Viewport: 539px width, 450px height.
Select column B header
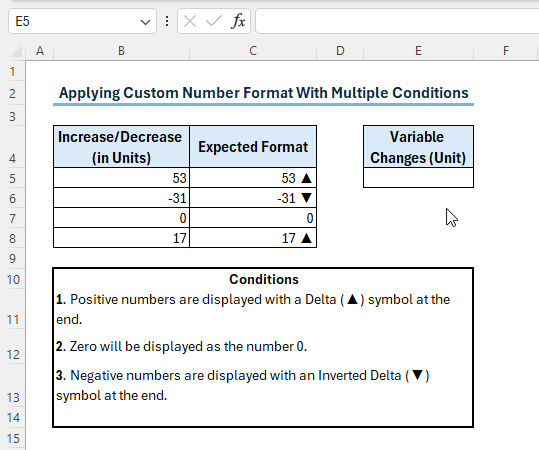[x=121, y=51]
